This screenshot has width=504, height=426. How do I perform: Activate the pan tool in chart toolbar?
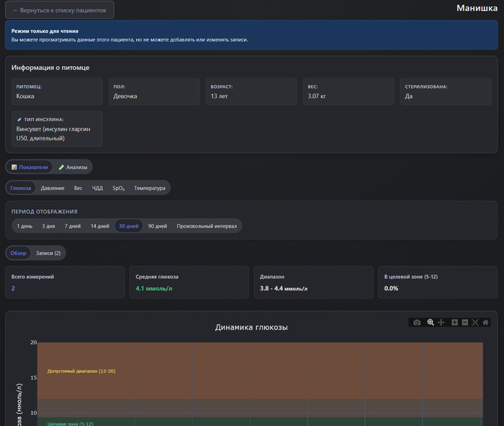(x=441, y=322)
